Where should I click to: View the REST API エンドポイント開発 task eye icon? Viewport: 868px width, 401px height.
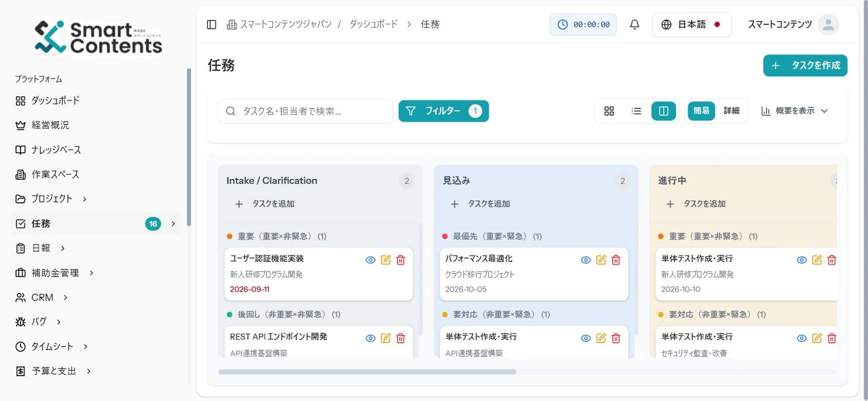tap(370, 338)
